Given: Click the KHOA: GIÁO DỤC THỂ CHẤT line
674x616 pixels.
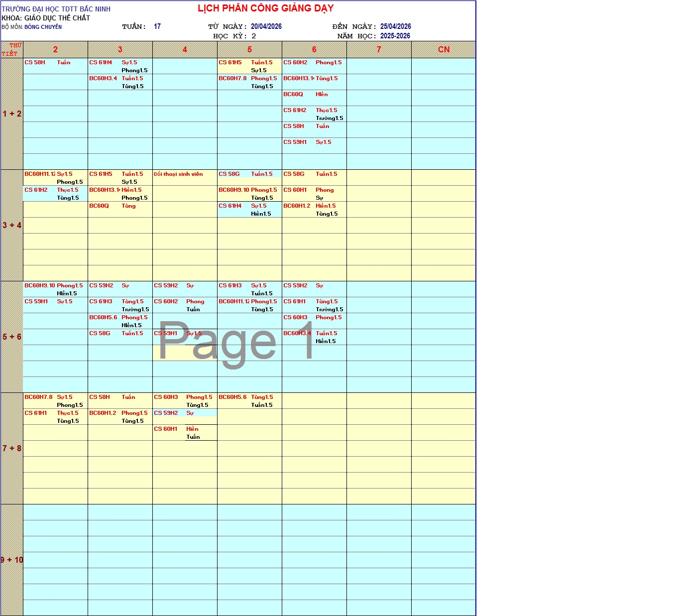Looking at the screenshot, I should (46, 18).
